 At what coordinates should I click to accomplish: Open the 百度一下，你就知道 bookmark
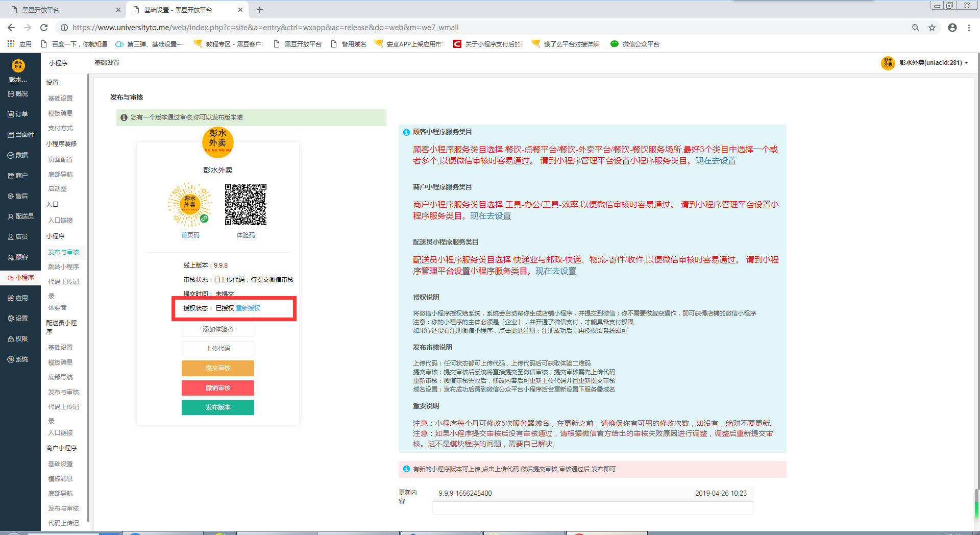point(73,44)
